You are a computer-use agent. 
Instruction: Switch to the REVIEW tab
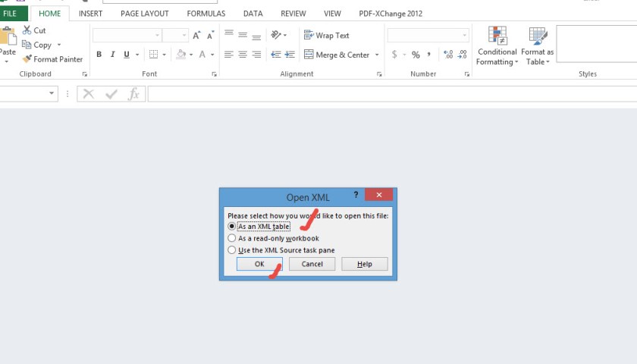click(x=293, y=14)
